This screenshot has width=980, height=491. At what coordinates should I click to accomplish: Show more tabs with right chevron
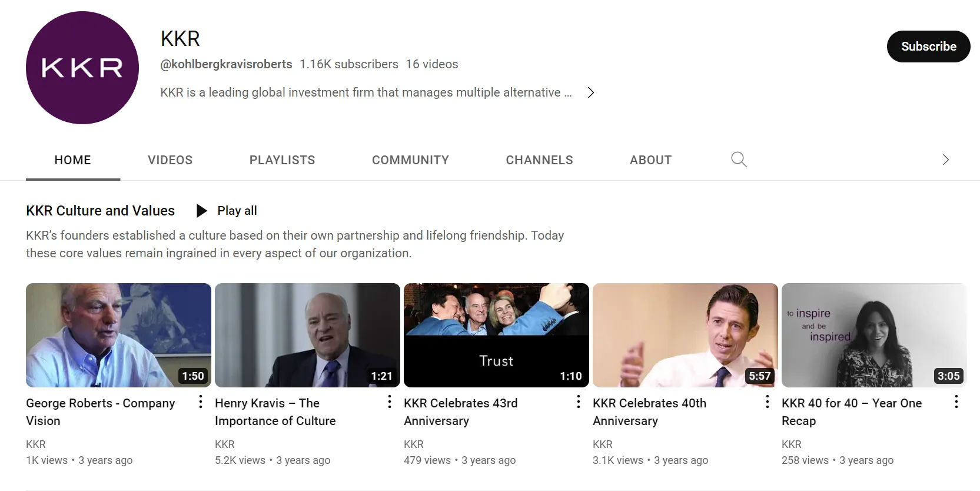point(946,160)
